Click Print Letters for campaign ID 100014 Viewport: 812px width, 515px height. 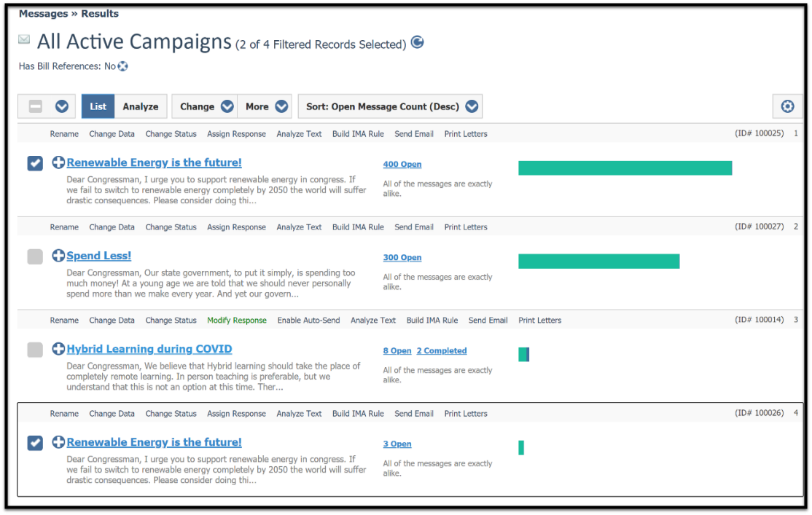coord(539,321)
